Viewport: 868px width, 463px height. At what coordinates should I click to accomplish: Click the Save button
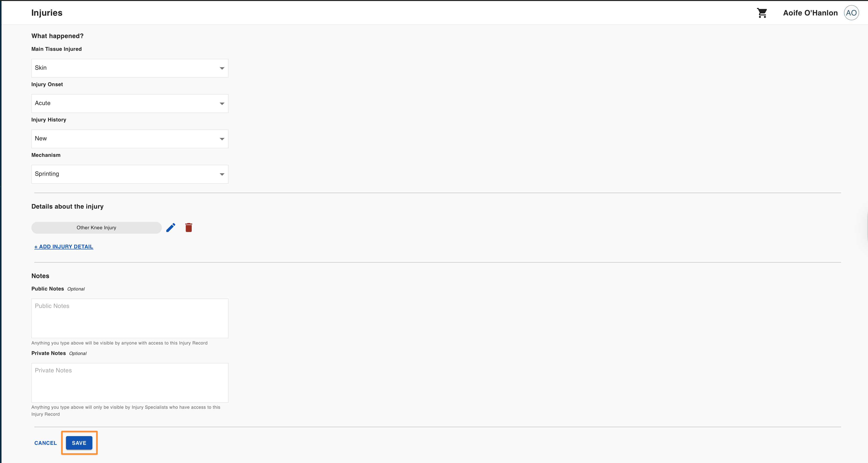click(x=79, y=443)
